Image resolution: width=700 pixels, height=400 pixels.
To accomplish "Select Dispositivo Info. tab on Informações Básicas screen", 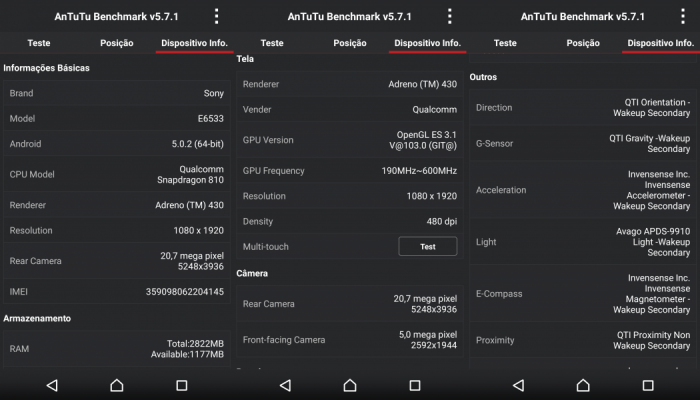I will (194, 43).
